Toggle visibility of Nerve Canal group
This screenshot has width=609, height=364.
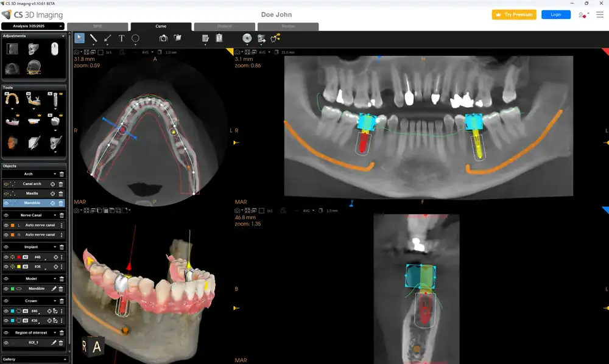(x=6, y=215)
